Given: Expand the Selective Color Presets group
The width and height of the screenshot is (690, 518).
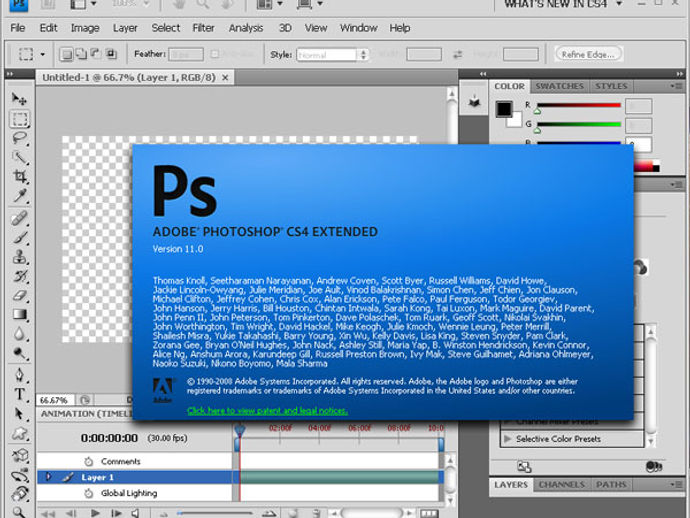Looking at the screenshot, I should [x=508, y=439].
